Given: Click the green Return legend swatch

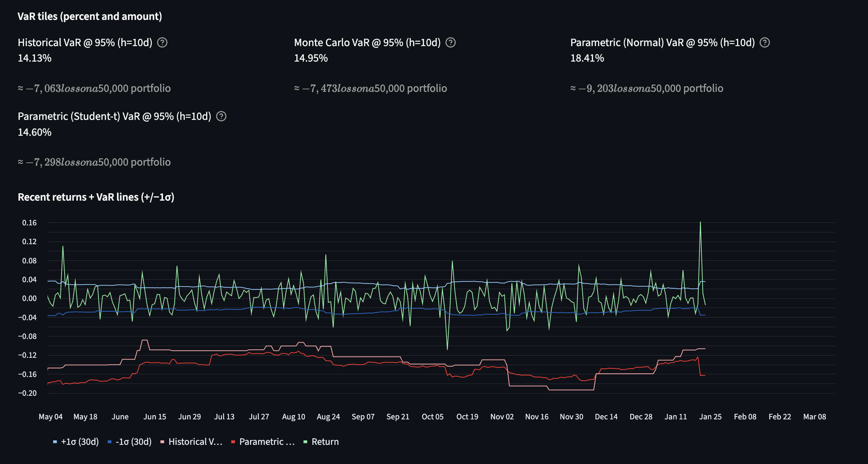Looking at the screenshot, I should (305, 442).
